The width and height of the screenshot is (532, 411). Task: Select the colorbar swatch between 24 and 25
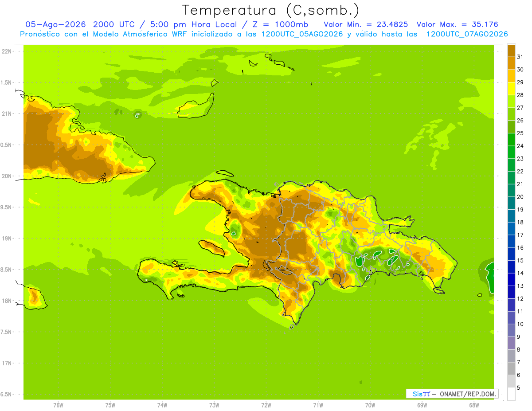tap(512, 140)
